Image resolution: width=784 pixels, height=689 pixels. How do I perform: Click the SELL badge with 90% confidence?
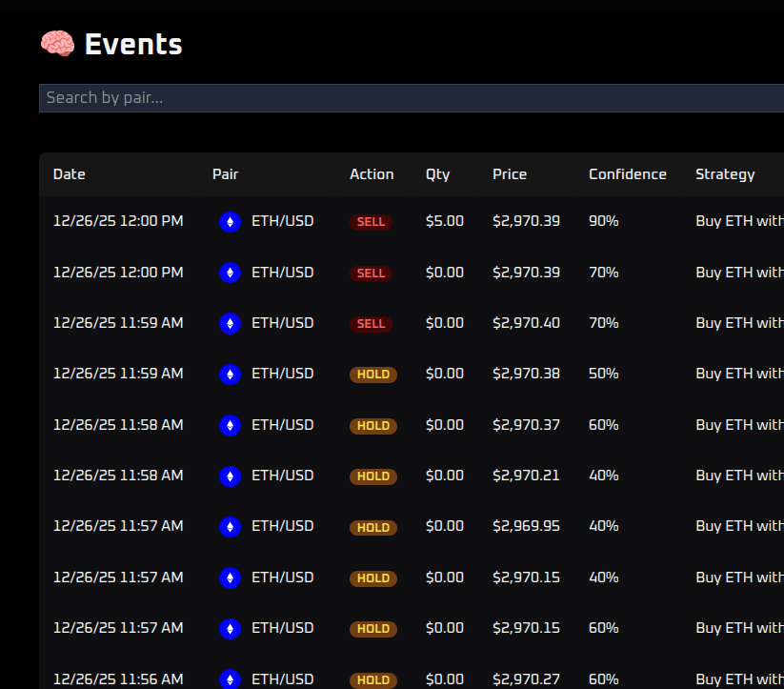click(371, 221)
